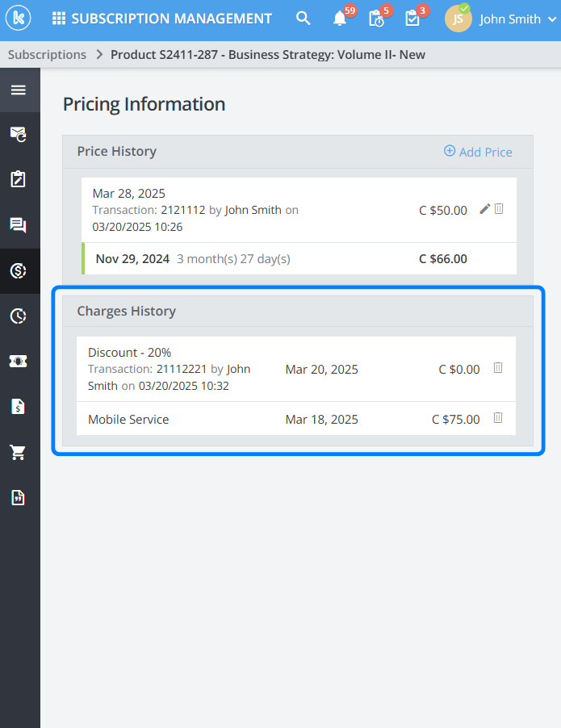The height and width of the screenshot is (728, 561).
Task: Open the timed tasks icon with 5 badge
Action: click(x=376, y=19)
